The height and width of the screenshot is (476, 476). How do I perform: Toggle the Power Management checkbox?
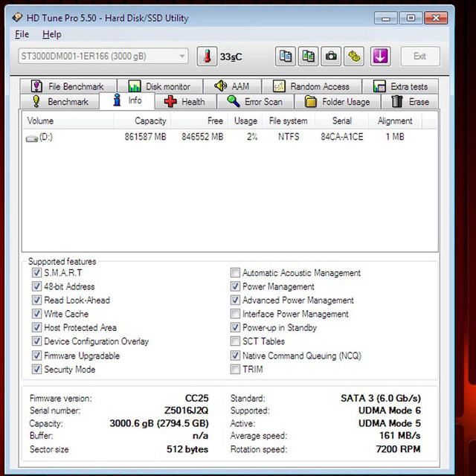[235, 286]
